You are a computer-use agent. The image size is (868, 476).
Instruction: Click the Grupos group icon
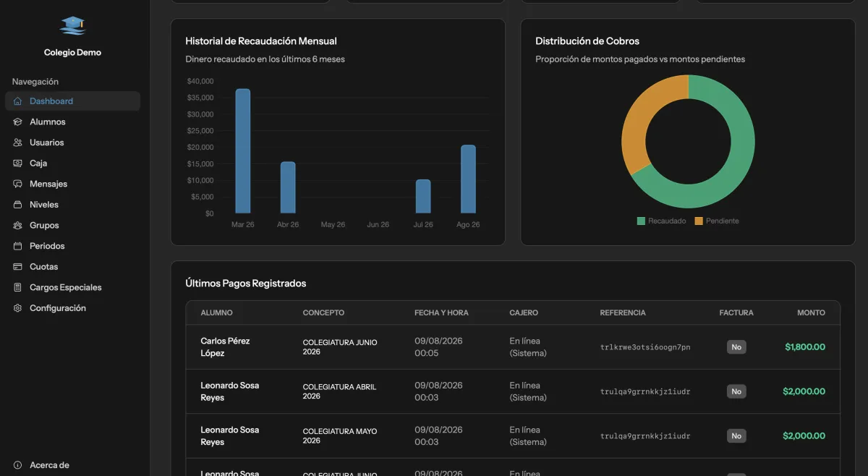click(17, 225)
